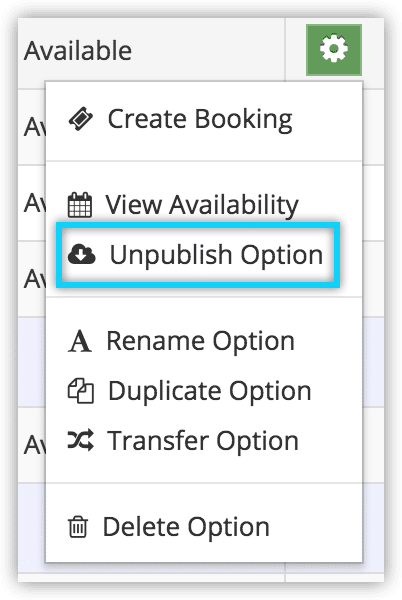The height and width of the screenshot is (600, 402).
Task: Click the lavender row cell beside Rename Option
Action: [x=32, y=362]
